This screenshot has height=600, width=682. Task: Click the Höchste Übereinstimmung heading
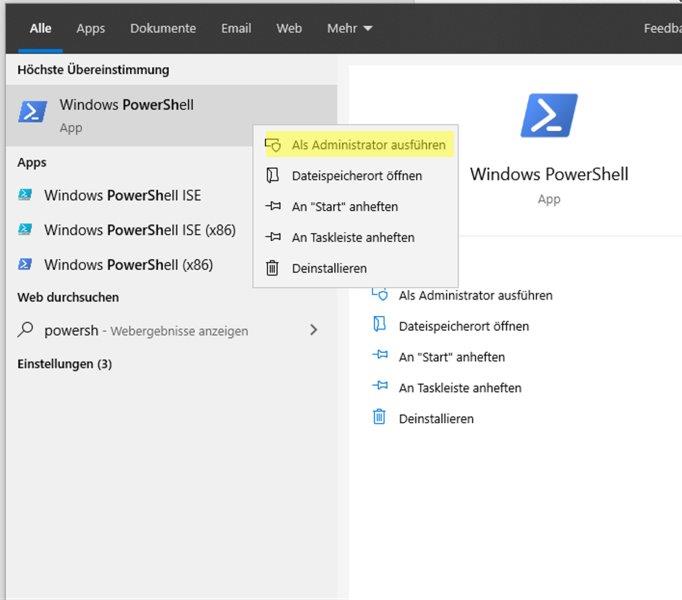[94, 70]
